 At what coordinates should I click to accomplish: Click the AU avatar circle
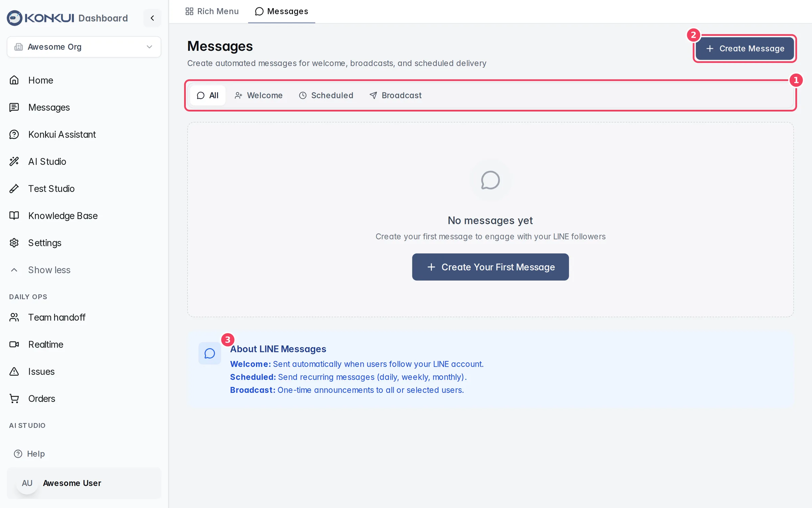coord(27,483)
